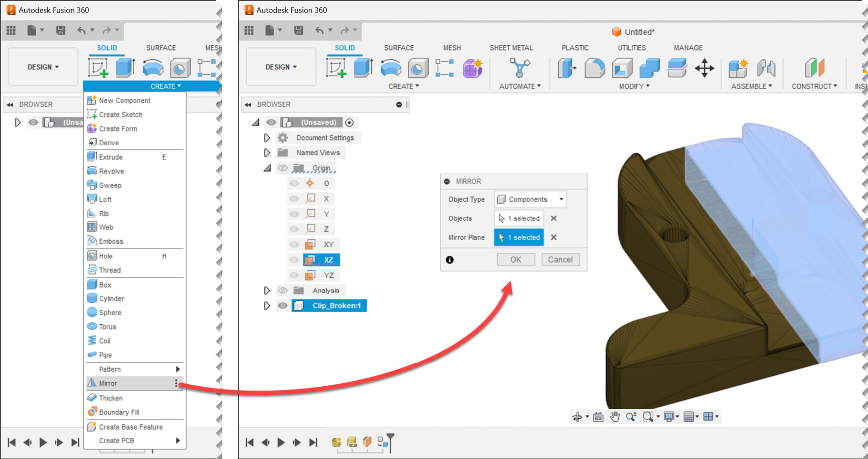Expand Document Settings tree node
The width and height of the screenshot is (868, 459).
267,137
